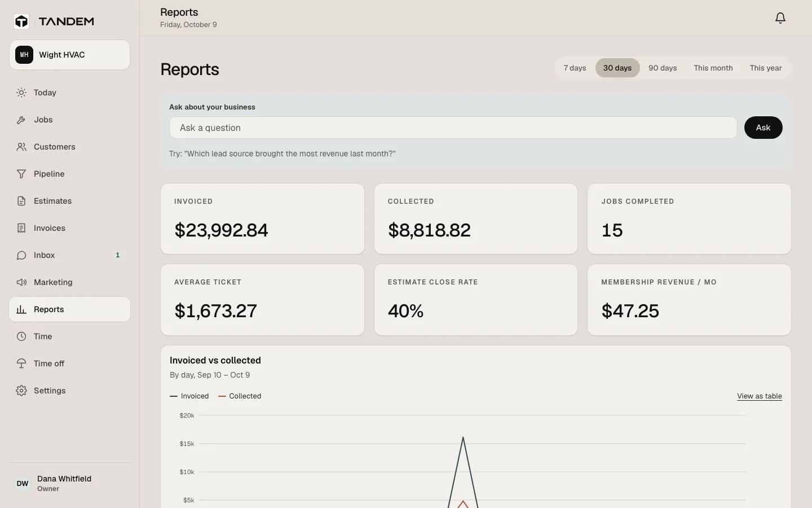Click the Collected legend entry
Image resolution: width=812 pixels, height=508 pixels.
click(240, 396)
